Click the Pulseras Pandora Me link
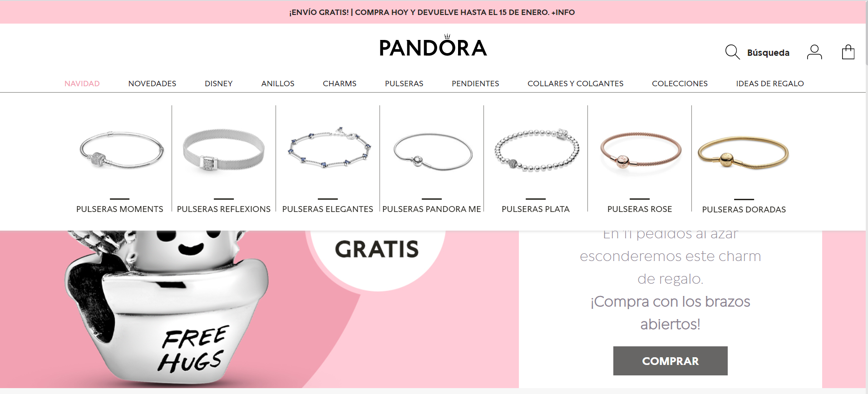Viewport: 868px width, 394px height. point(432,209)
